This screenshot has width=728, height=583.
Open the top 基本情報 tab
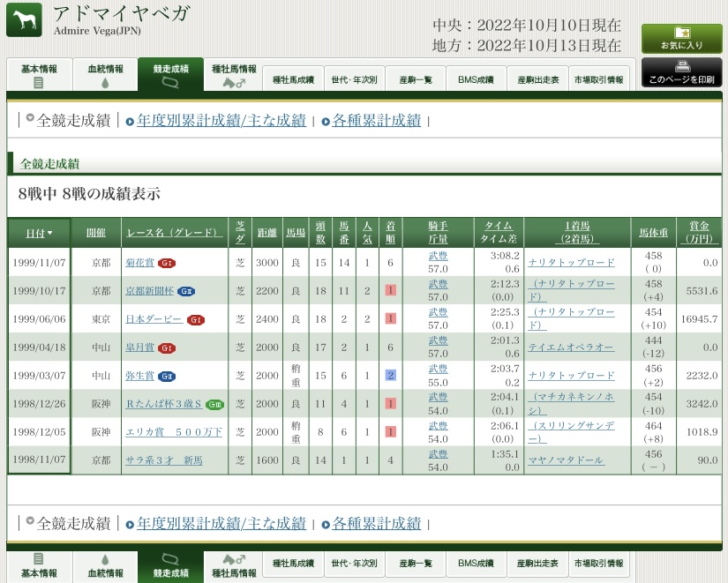(x=39, y=75)
